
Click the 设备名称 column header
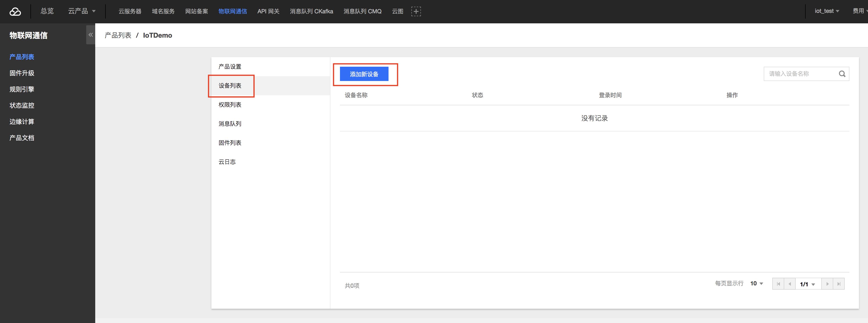(x=356, y=96)
